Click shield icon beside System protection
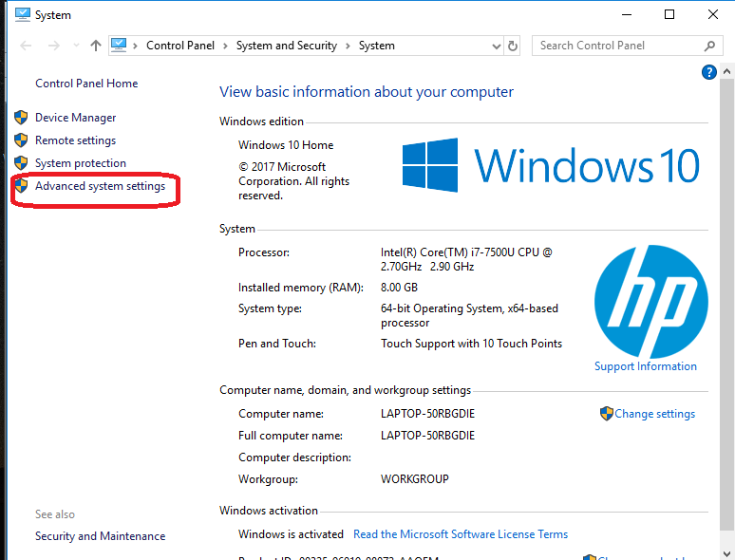Image resolution: width=735 pixels, height=560 pixels. pos(21,162)
